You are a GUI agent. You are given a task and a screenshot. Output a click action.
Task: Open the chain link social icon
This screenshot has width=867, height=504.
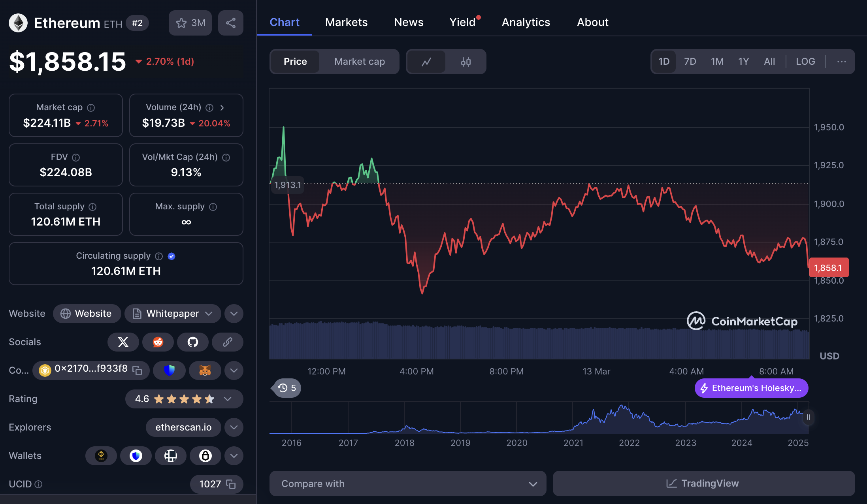(228, 342)
